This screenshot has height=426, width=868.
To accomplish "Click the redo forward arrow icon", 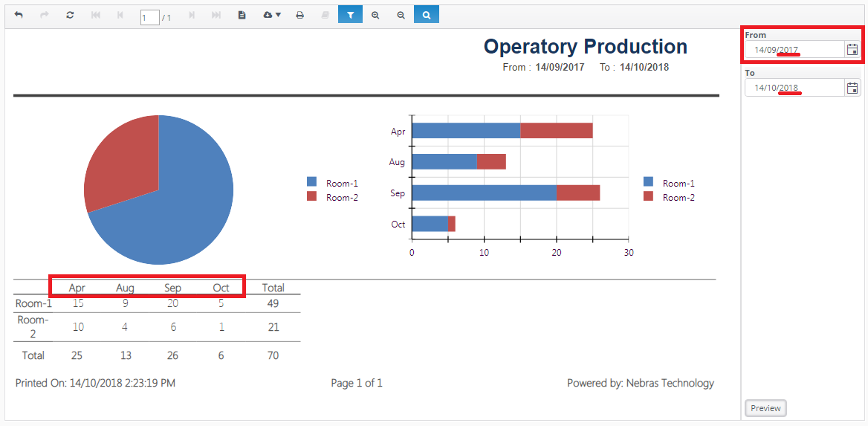I will [x=45, y=15].
